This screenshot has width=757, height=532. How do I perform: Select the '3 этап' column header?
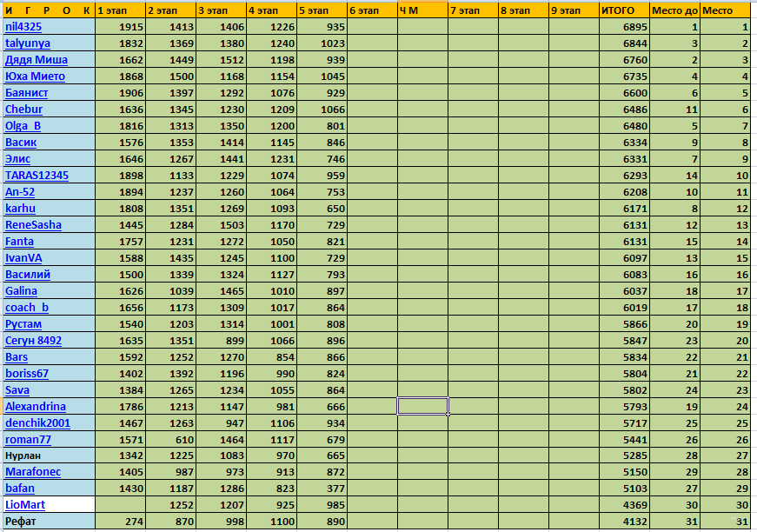tap(221, 10)
